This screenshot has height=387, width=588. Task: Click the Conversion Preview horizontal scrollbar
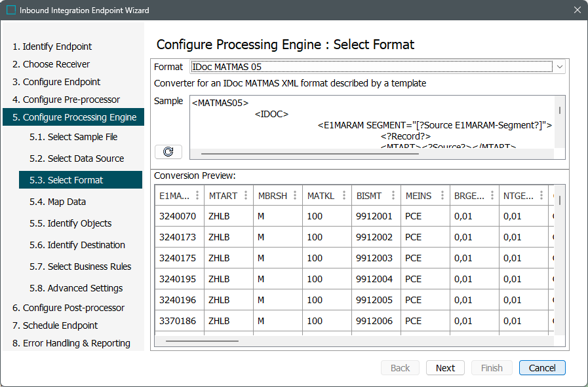point(202,341)
